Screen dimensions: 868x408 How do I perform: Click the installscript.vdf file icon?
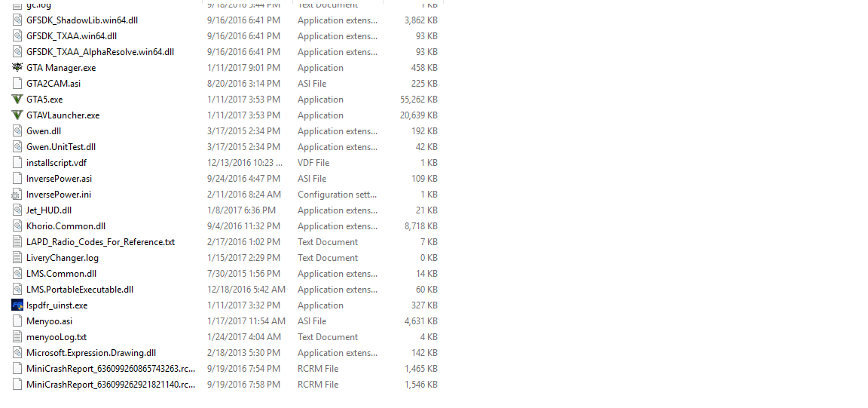17,163
